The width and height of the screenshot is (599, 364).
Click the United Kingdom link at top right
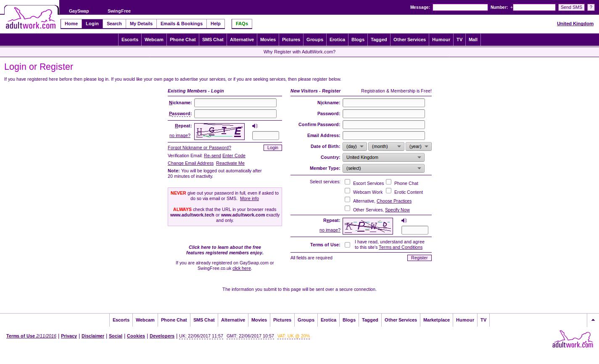click(x=575, y=24)
